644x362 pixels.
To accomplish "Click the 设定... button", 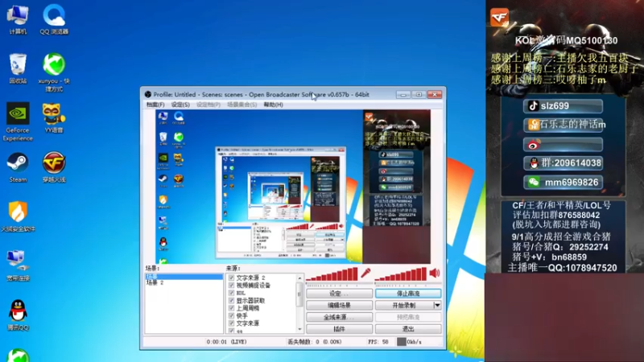I will pyautogui.click(x=339, y=294).
